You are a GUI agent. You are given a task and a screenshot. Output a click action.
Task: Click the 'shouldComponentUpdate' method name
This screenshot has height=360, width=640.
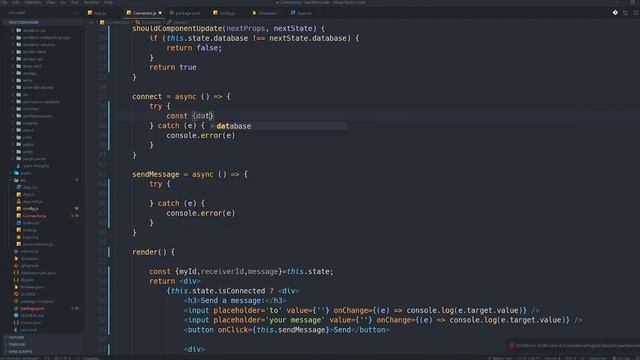click(x=177, y=29)
